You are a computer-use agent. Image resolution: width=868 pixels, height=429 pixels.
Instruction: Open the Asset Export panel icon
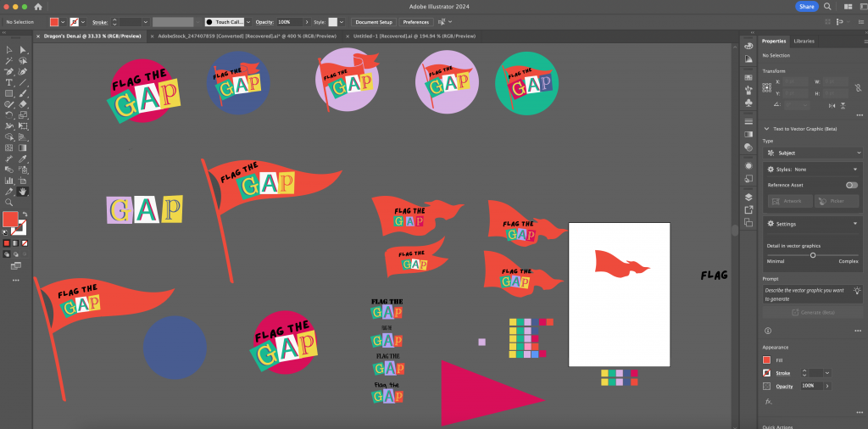tap(748, 209)
